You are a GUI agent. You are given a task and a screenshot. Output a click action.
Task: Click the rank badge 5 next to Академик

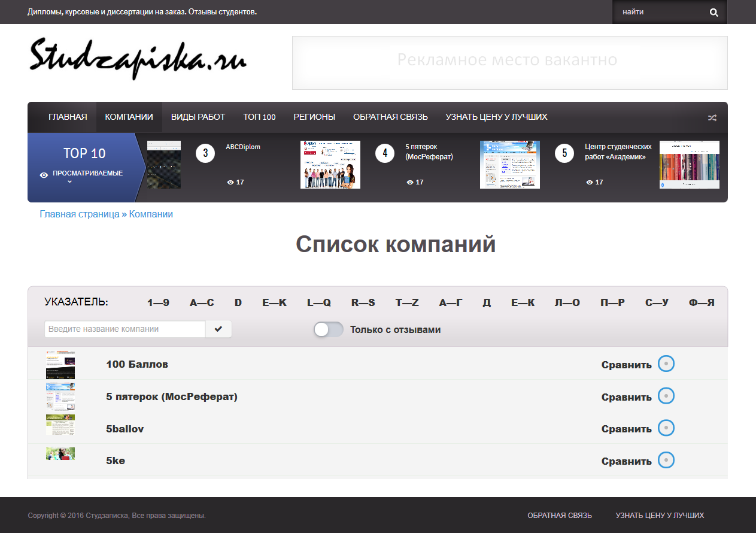click(x=564, y=153)
